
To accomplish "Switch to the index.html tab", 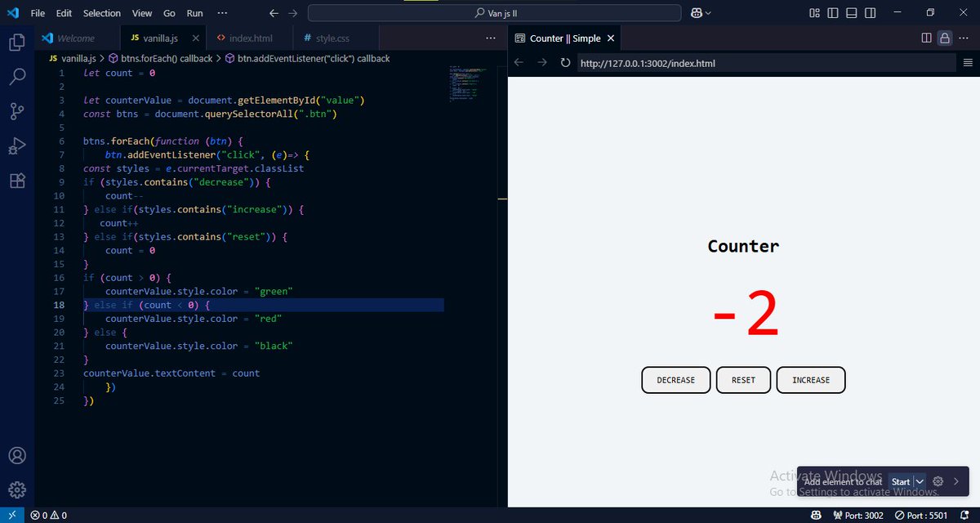I will coord(249,38).
